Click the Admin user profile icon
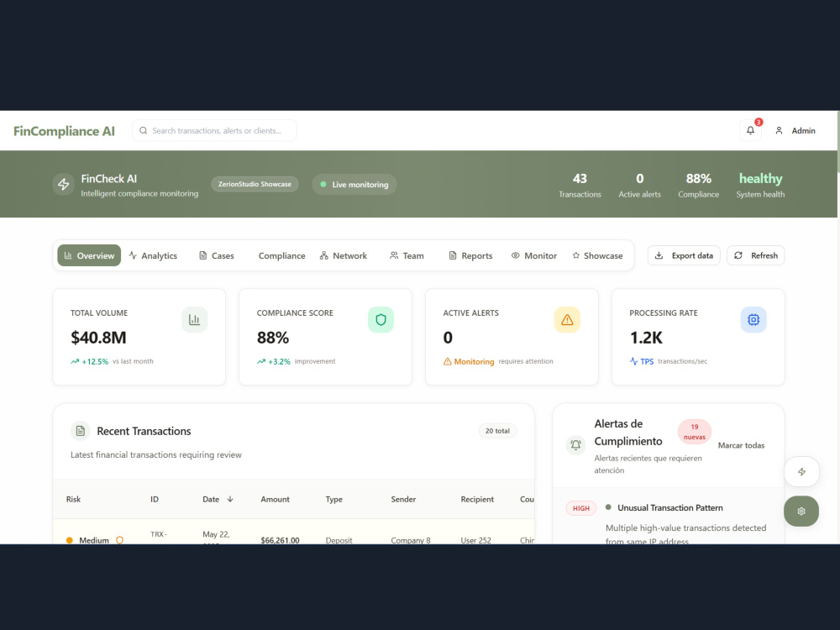 [779, 131]
